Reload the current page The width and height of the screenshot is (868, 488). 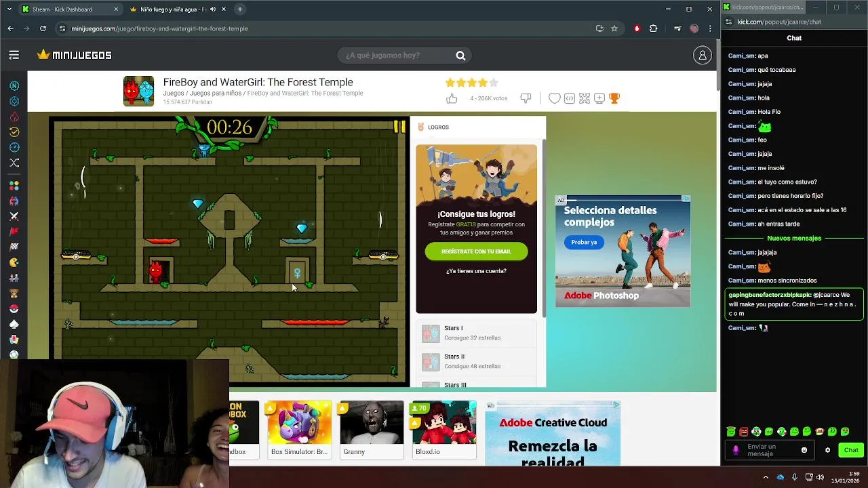tap(43, 28)
